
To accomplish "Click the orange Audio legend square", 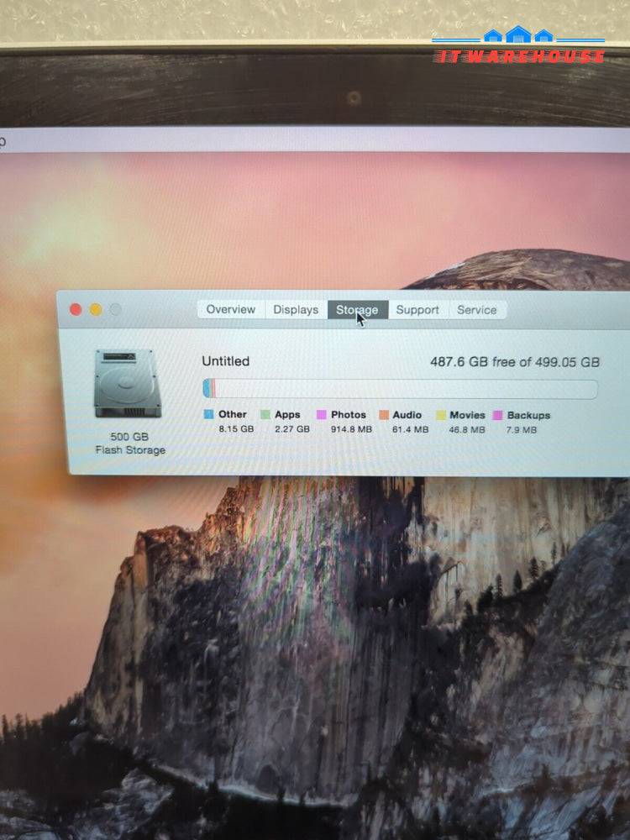I will click(x=383, y=415).
